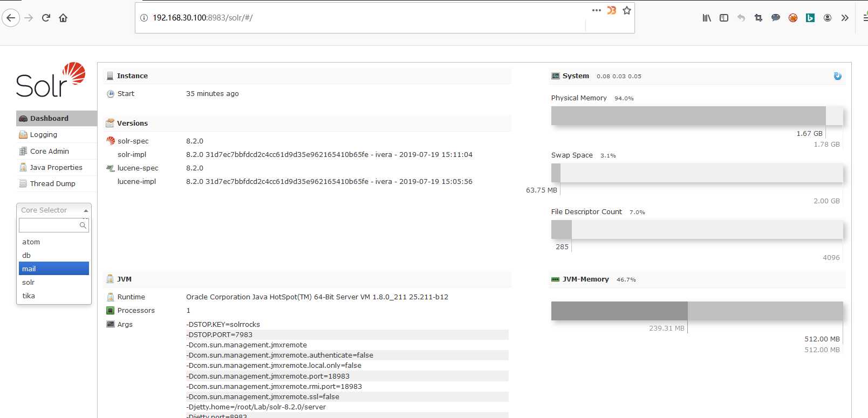Click the Versions section header
The image size is (868, 418).
(x=307, y=124)
